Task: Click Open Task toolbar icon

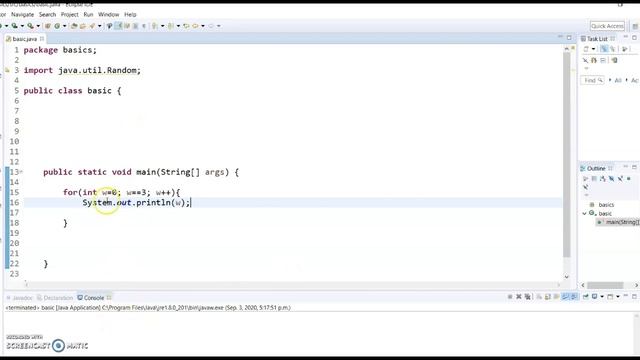Action: [x=83, y=26]
